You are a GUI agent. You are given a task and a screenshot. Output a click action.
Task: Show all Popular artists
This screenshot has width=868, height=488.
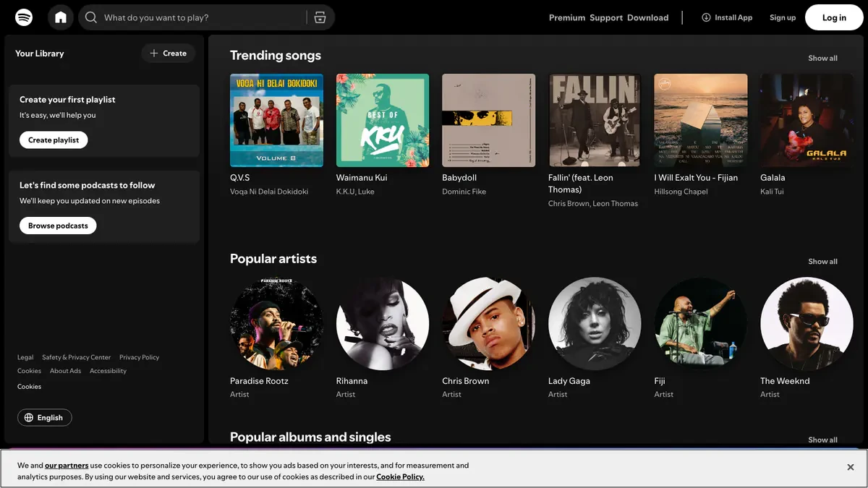pyautogui.click(x=822, y=261)
